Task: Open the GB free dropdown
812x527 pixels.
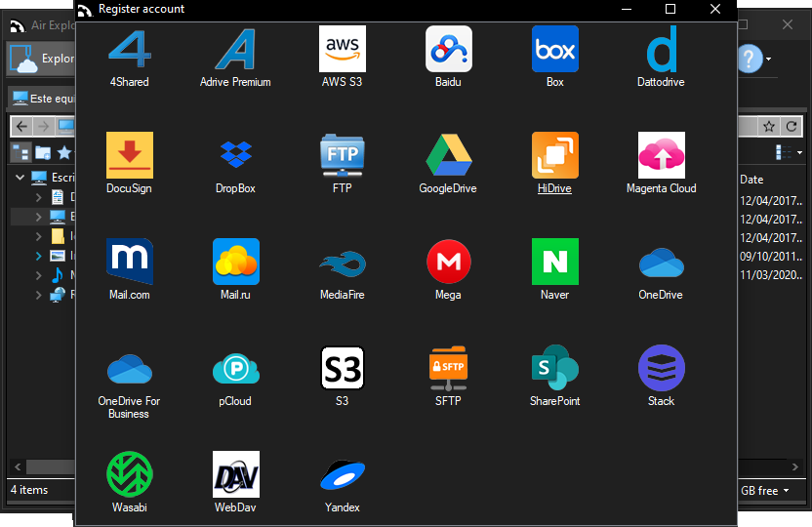Action: click(x=786, y=491)
